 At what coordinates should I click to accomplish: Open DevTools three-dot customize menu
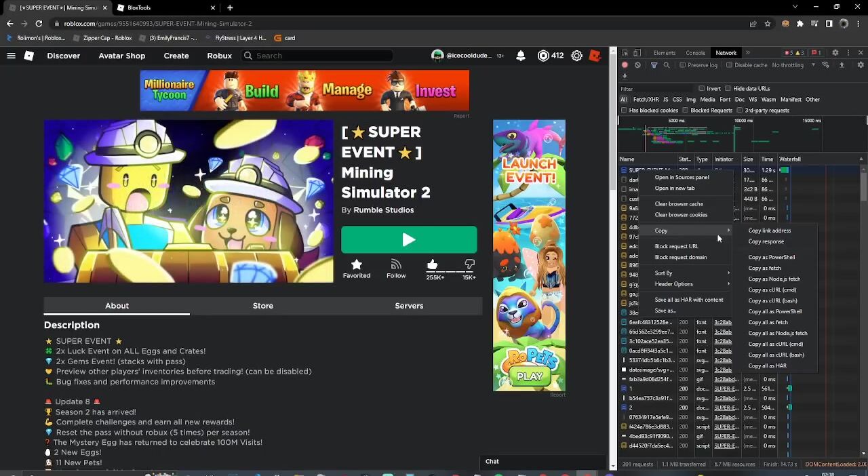click(848, 52)
